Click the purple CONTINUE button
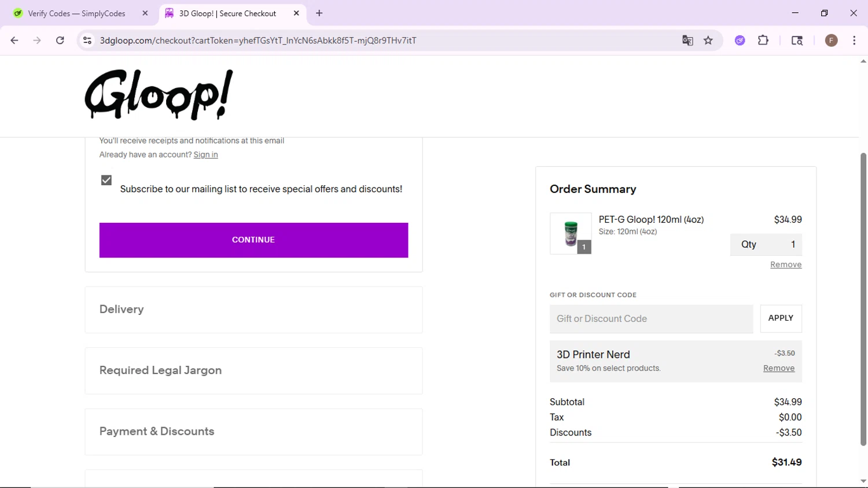This screenshot has height=488, width=868. click(x=253, y=240)
